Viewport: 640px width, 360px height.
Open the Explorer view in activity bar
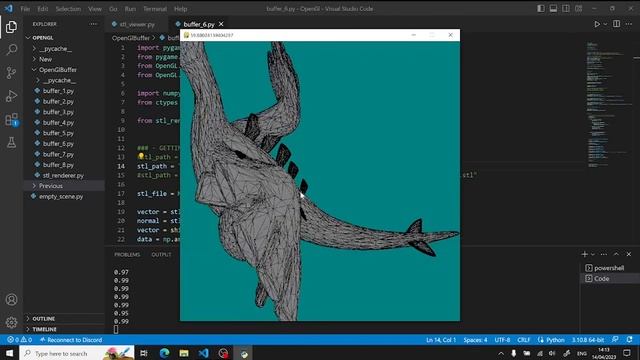pos(11,27)
